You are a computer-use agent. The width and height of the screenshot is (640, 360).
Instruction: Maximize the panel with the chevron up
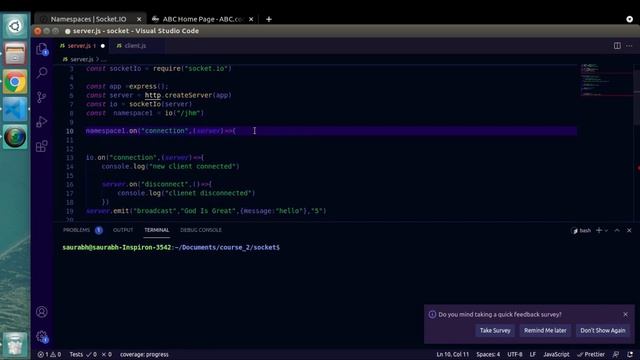pyautogui.click(x=617, y=231)
